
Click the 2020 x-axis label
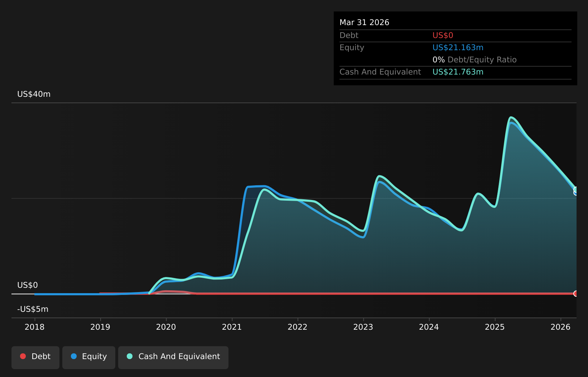(166, 327)
